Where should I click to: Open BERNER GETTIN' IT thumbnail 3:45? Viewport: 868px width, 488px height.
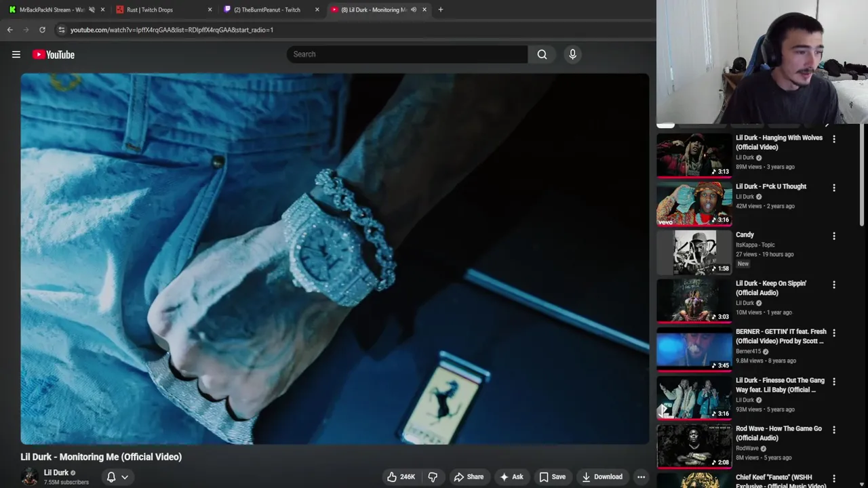pyautogui.click(x=694, y=349)
